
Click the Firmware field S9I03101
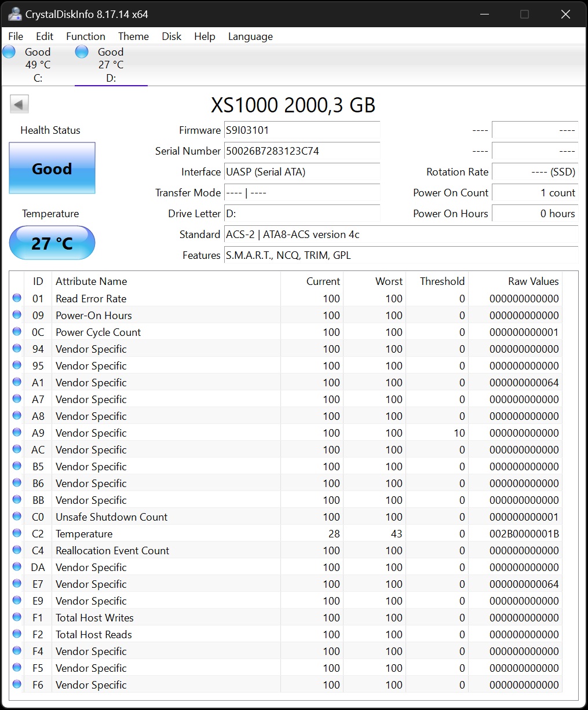302,130
